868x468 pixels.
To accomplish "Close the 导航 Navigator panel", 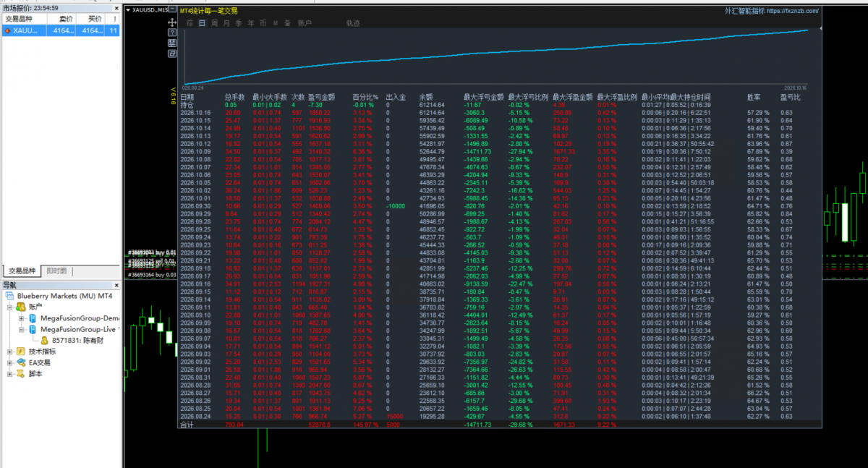I will click(x=116, y=286).
